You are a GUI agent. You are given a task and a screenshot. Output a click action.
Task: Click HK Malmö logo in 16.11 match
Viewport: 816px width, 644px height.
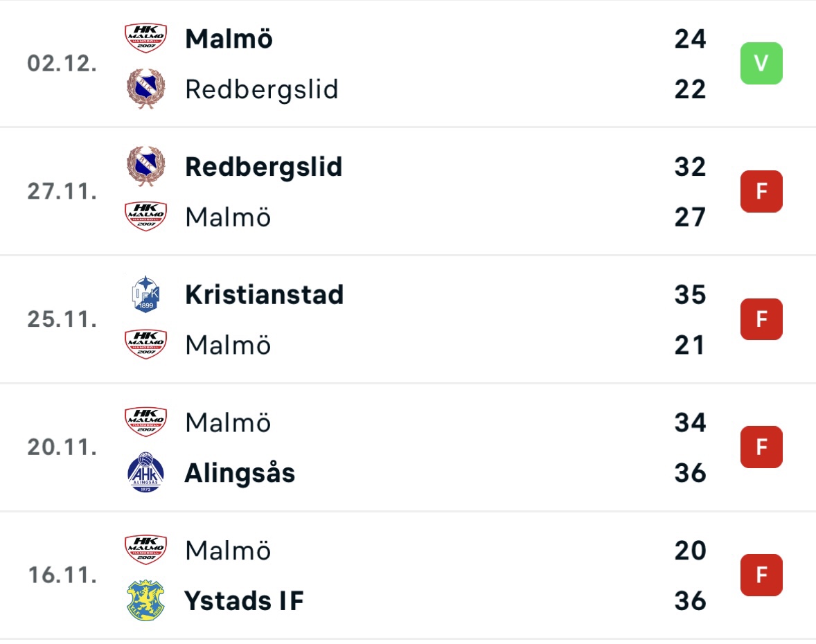[145, 550]
